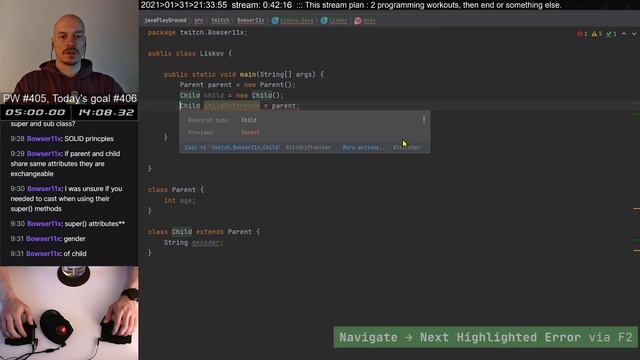Click 'package twitch.Bowser11x;' code line

(198, 32)
